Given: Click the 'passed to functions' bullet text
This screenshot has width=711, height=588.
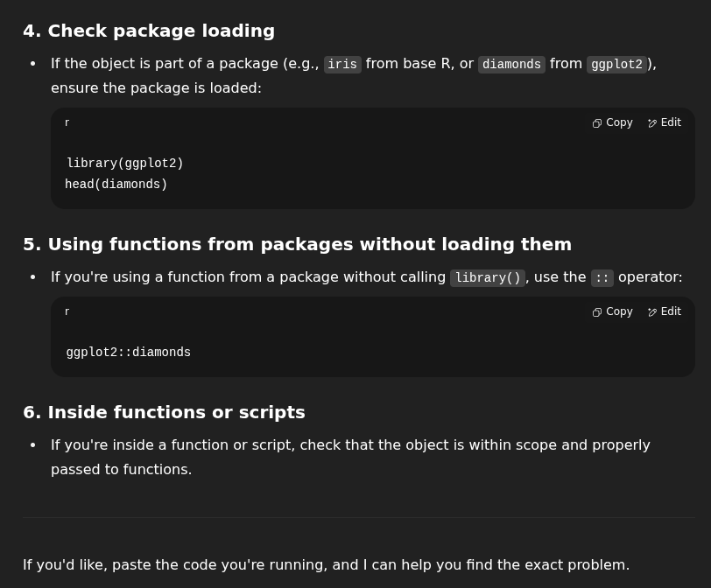Looking at the screenshot, I should (121, 470).
